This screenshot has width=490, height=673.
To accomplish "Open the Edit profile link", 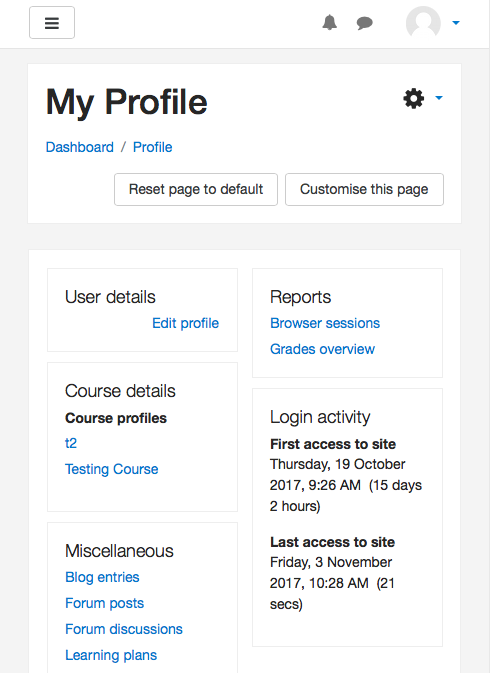I will 185,323.
